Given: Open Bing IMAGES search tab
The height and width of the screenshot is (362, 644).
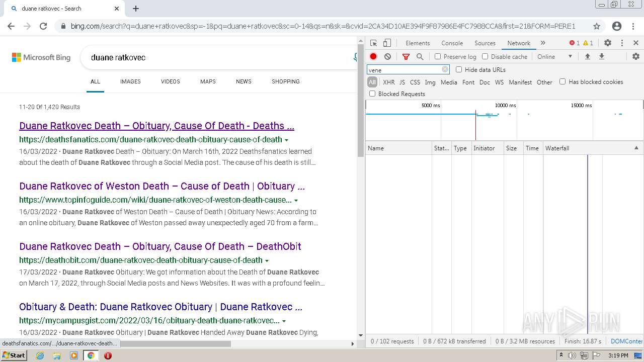Looking at the screenshot, I should [x=130, y=81].
